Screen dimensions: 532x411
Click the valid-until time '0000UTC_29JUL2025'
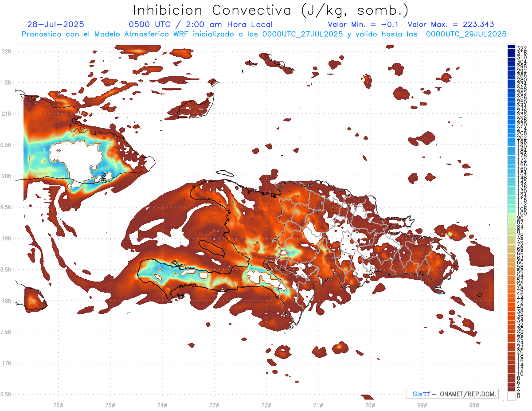click(466, 34)
